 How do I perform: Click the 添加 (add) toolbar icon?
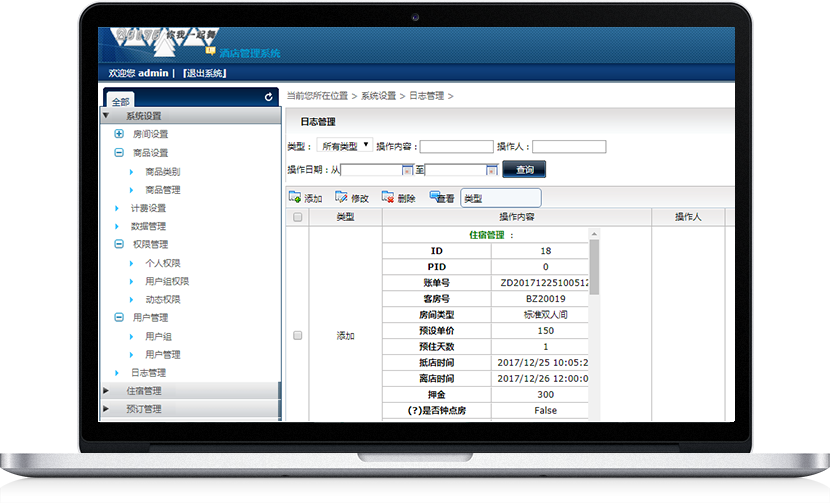click(x=294, y=198)
